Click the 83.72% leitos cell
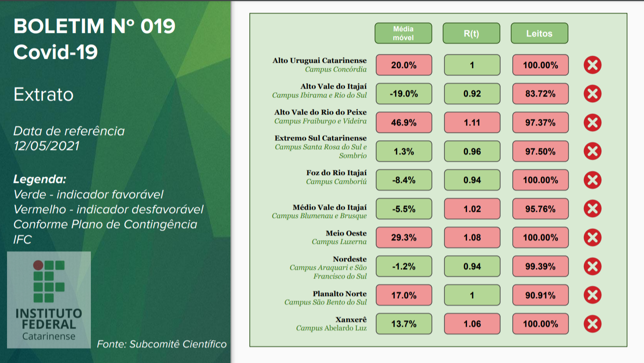 click(540, 93)
